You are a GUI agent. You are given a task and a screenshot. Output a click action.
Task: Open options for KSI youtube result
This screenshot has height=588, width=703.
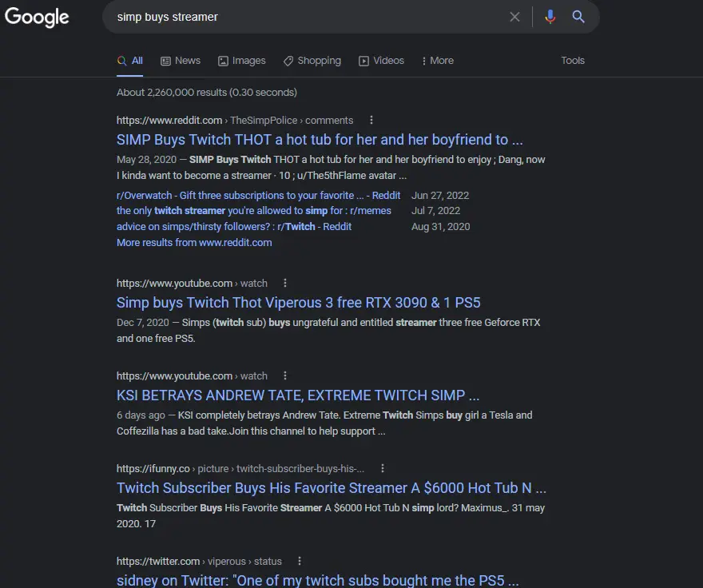pyautogui.click(x=285, y=375)
